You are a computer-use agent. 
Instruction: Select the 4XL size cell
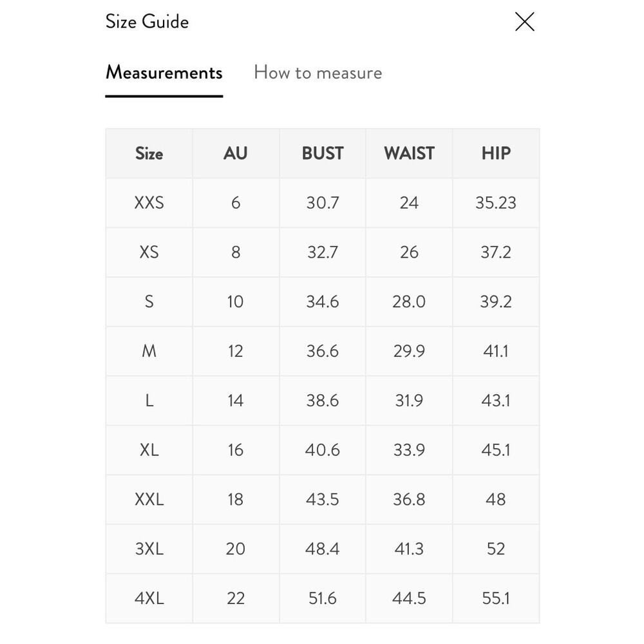tap(149, 598)
